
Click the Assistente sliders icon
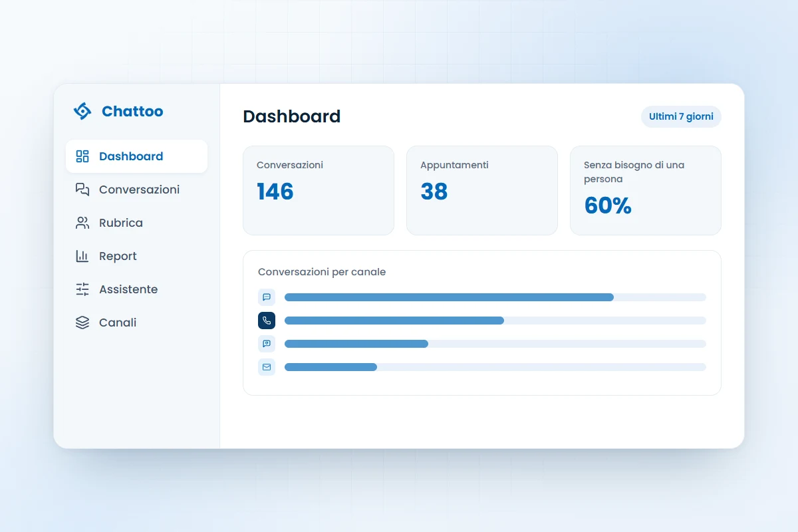pyautogui.click(x=82, y=289)
